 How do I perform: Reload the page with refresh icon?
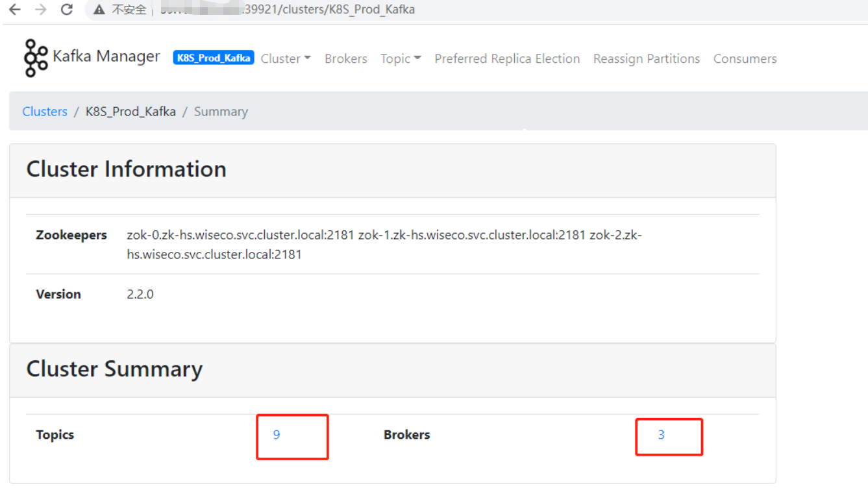coord(66,10)
